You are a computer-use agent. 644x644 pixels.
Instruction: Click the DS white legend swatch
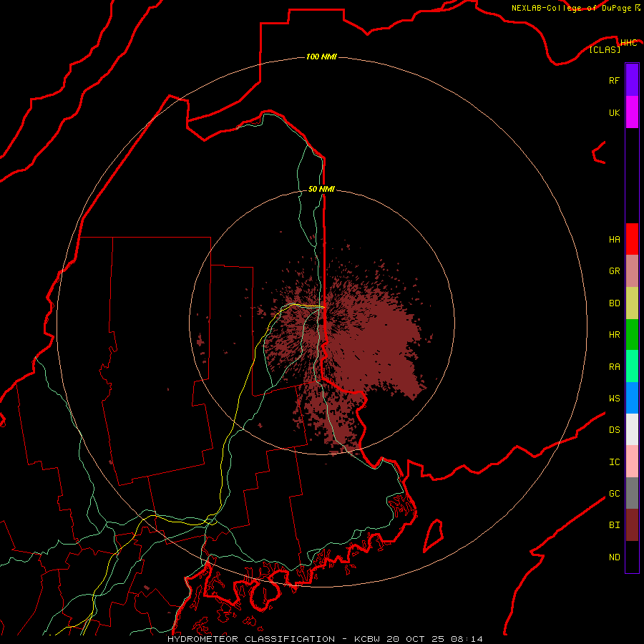(x=632, y=429)
